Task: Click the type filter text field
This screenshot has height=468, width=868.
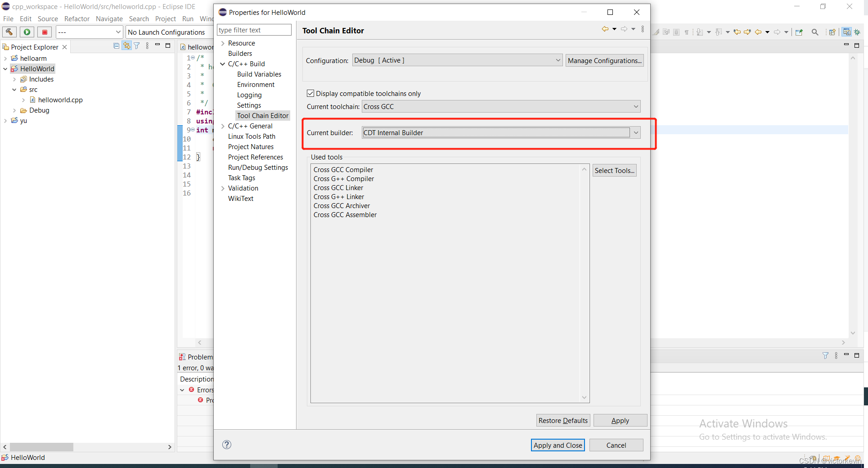Action: 254,30
